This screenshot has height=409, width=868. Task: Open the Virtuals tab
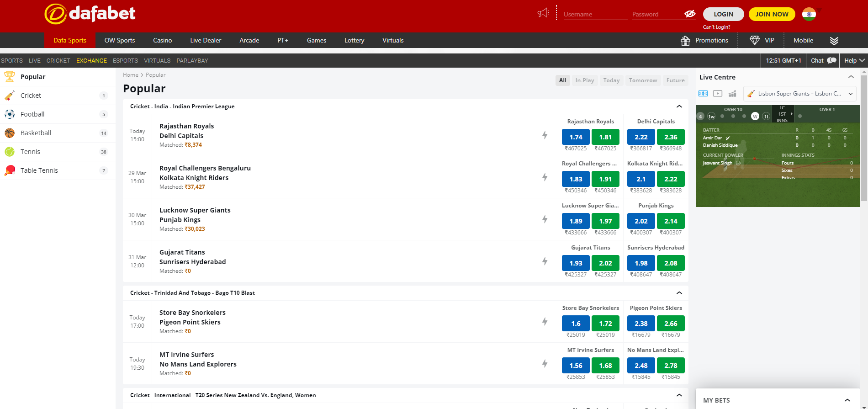tap(393, 40)
